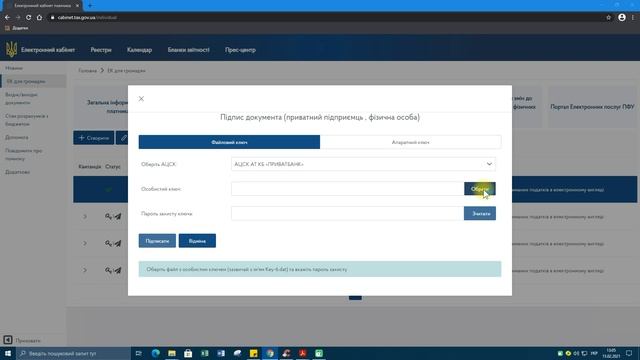
Task: Click the send paper-plane icon in second document row
Action: 118,243
